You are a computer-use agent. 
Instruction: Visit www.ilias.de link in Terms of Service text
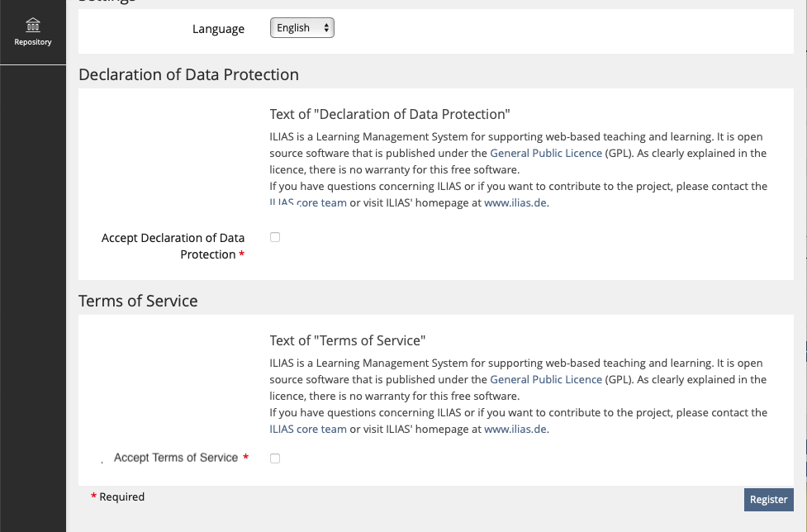(515, 429)
